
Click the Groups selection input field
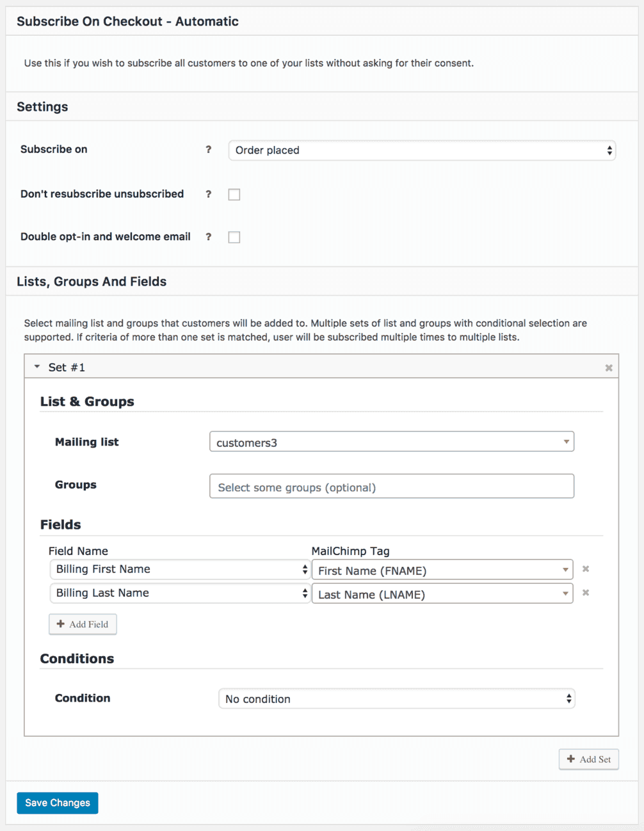(391, 487)
